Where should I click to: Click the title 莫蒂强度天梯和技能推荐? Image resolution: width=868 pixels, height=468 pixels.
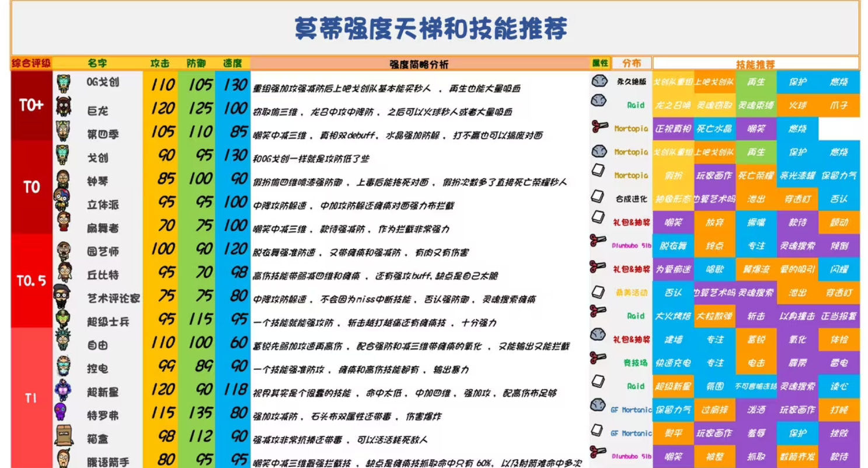point(431,29)
